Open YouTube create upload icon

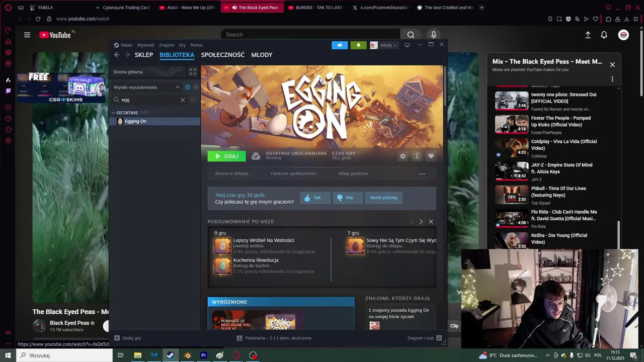pos(588,35)
